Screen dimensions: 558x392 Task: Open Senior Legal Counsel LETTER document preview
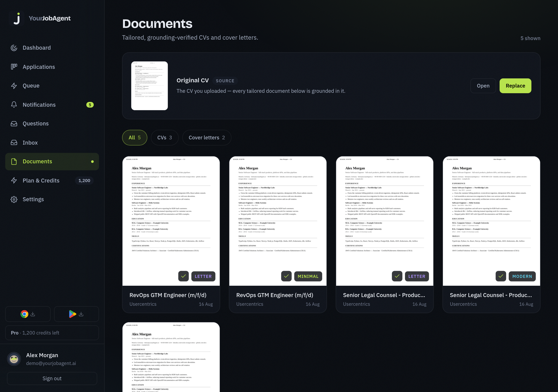385,221
